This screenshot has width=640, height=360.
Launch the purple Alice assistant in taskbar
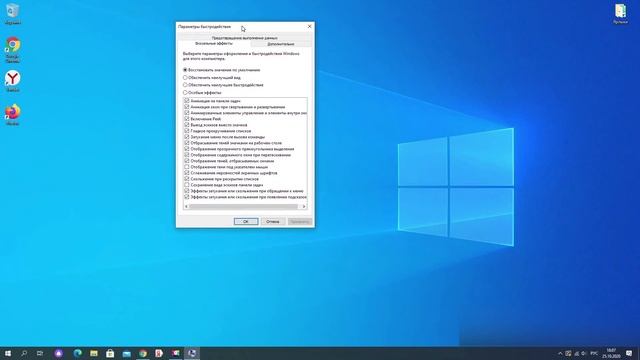coord(58,353)
